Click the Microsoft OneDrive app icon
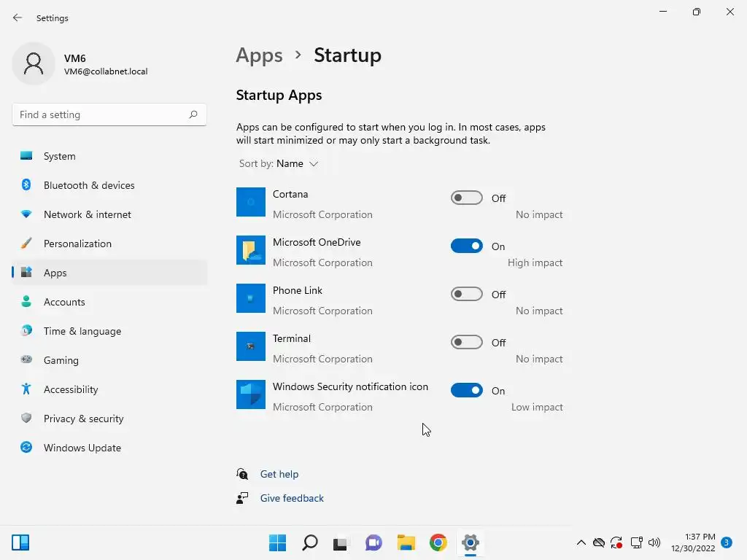Image resolution: width=747 pixels, height=560 pixels. pyautogui.click(x=251, y=250)
